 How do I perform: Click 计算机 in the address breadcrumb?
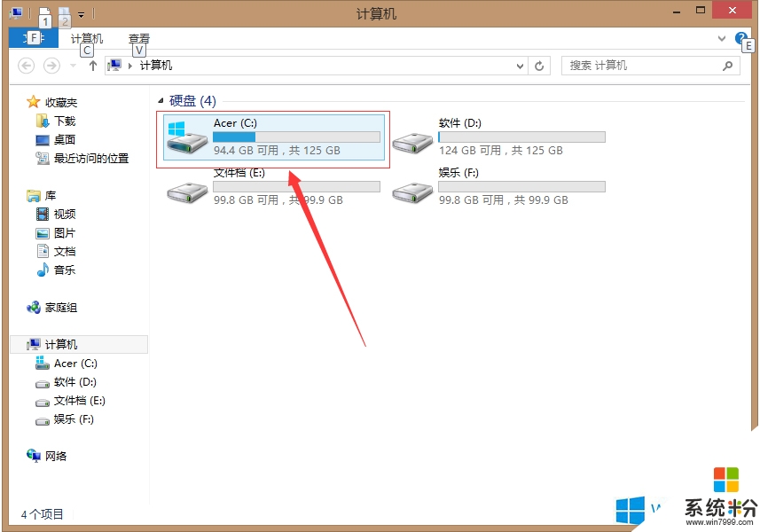[x=156, y=66]
